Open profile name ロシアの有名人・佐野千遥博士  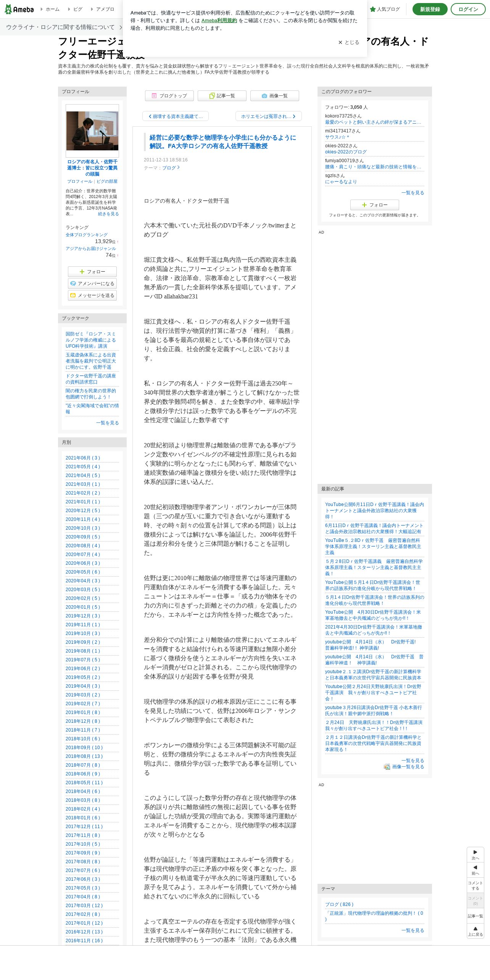pyautogui.click(x=92, y=168)
